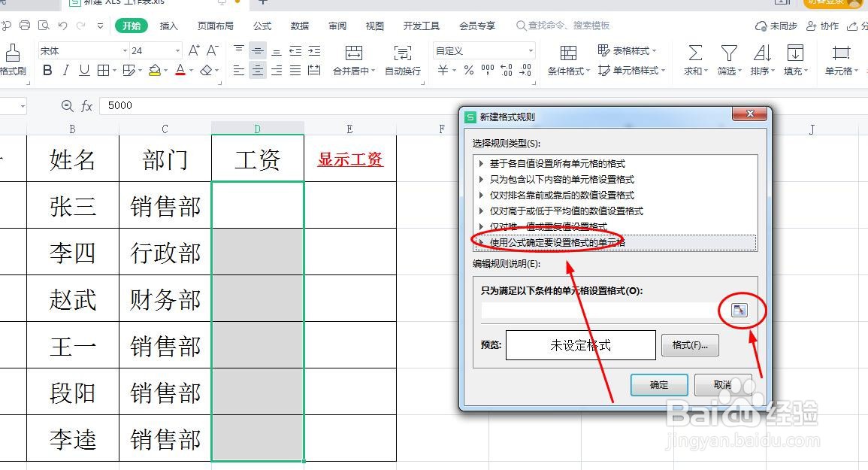Decrease font size with A- icon
This screenshot has width=868, height=470.
click(213, 50)
